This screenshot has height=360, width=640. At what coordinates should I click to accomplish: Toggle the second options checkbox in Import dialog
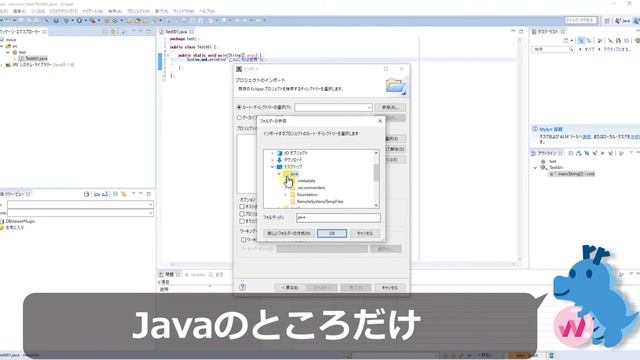242,214
